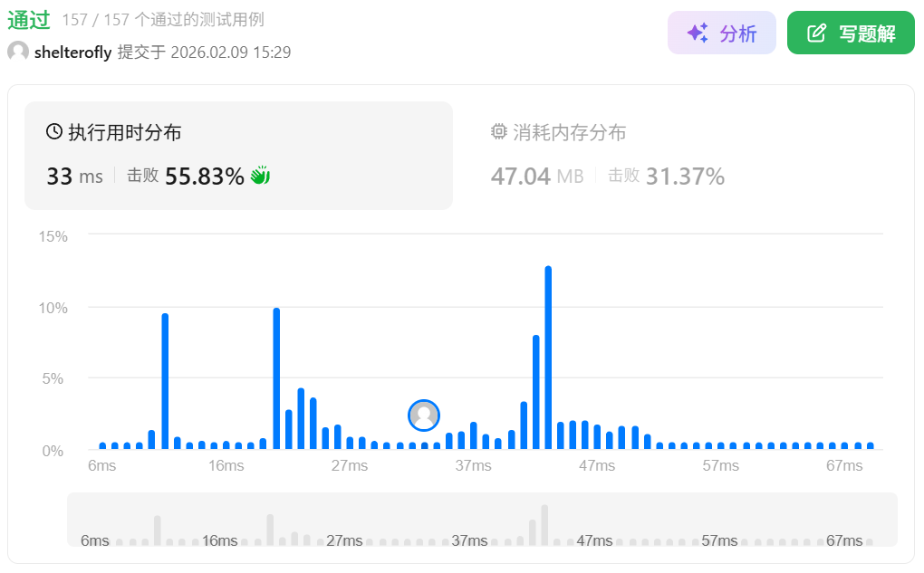Screen dimensions: 924x573
Task: Select the tall blue bar between 6ms and 16ms
Action: [x=165, y=381]
